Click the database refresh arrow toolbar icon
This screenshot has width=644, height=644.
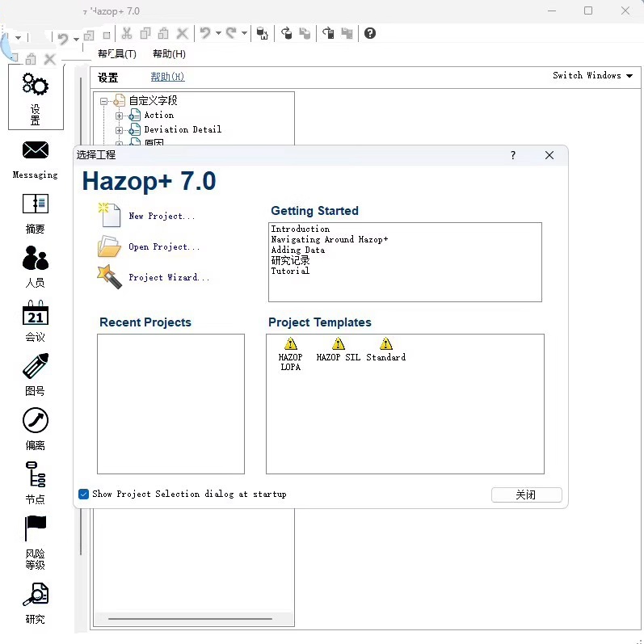286,33
